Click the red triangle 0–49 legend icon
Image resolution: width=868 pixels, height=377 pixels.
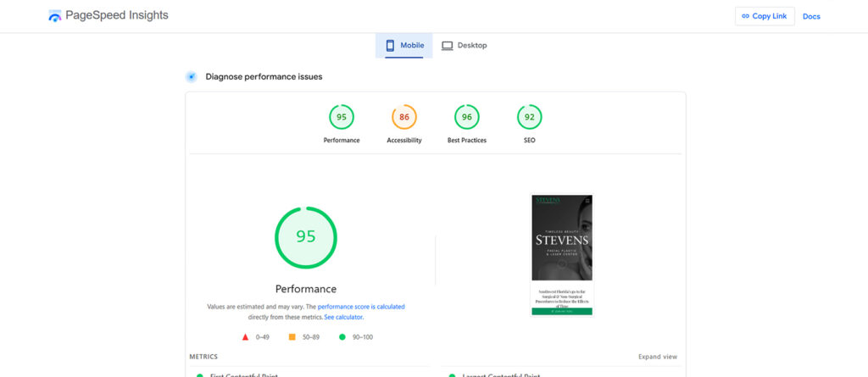click(x=245, y=337)
